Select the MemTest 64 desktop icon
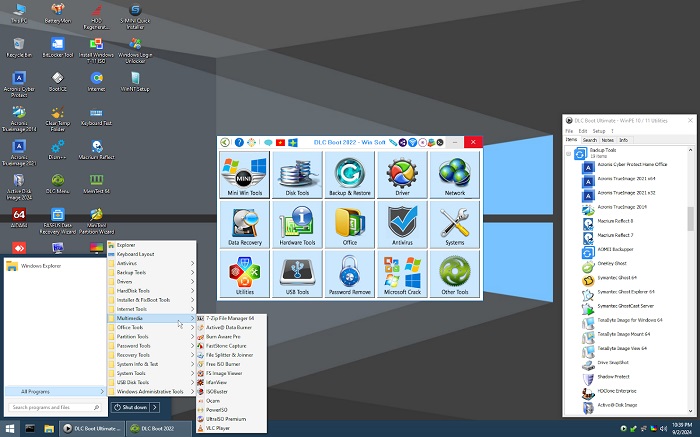This screenshot has height=437, width=700. (x=96, y=184)
